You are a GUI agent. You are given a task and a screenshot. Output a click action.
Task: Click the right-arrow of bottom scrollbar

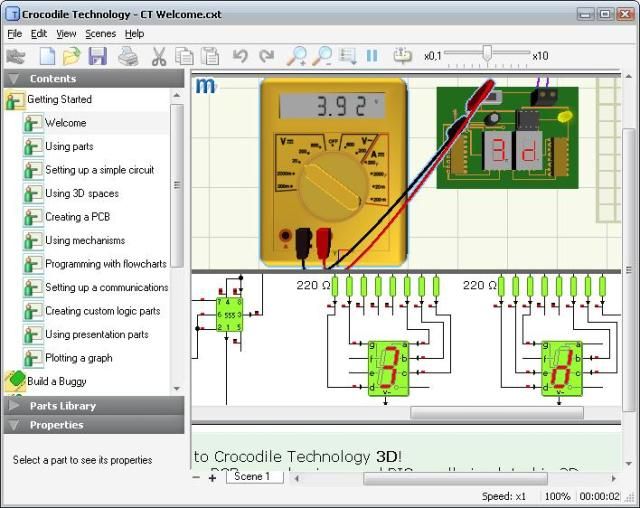pyautogui.click(x=613, y=479)
